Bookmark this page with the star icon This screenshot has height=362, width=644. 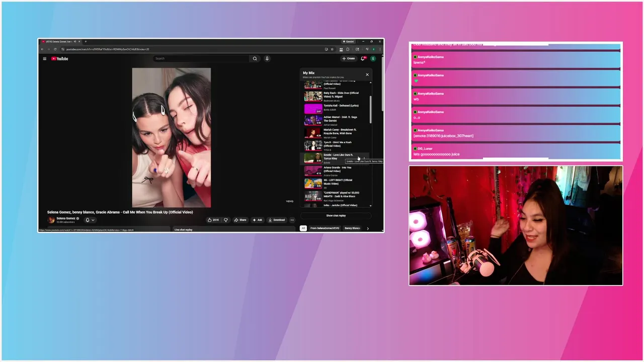(x=332, y=49)
